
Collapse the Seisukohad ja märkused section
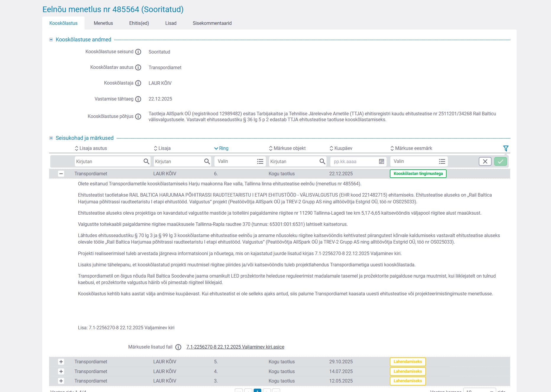(x=51, y=138)
